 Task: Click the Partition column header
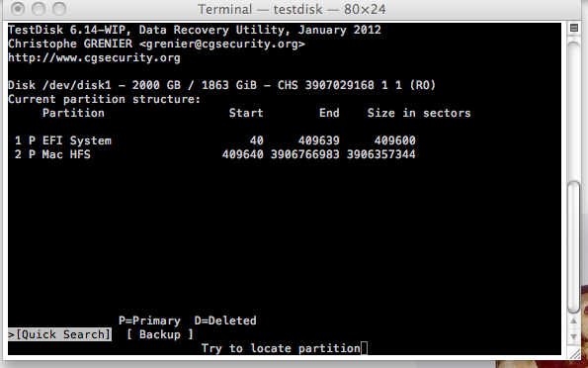pos(73,113)
